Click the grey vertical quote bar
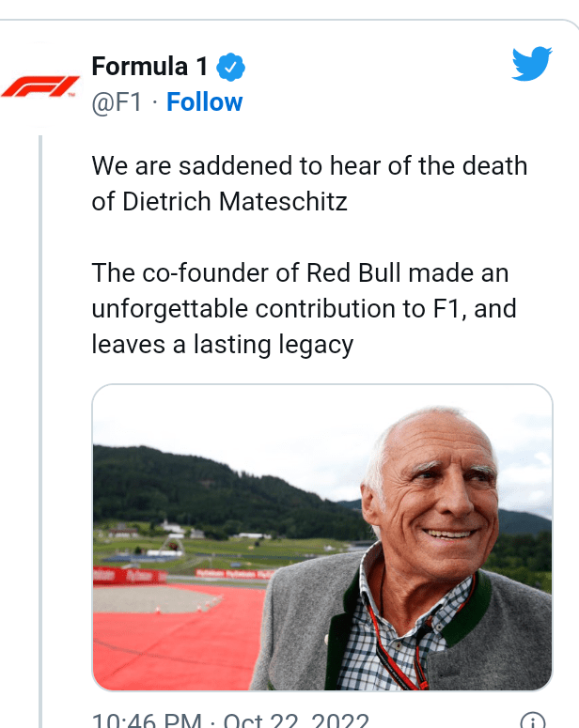 pos(40,423)
